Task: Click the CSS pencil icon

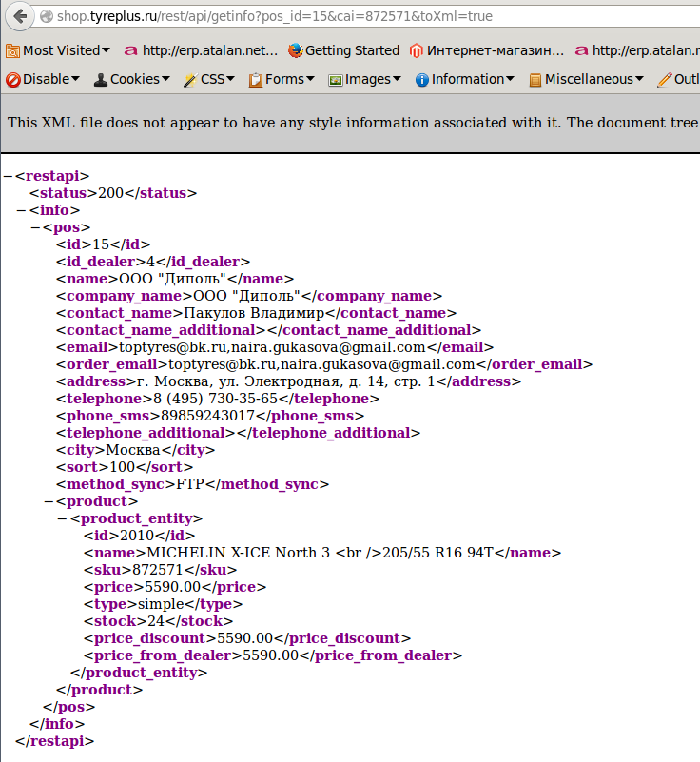Action: (190, 80)
